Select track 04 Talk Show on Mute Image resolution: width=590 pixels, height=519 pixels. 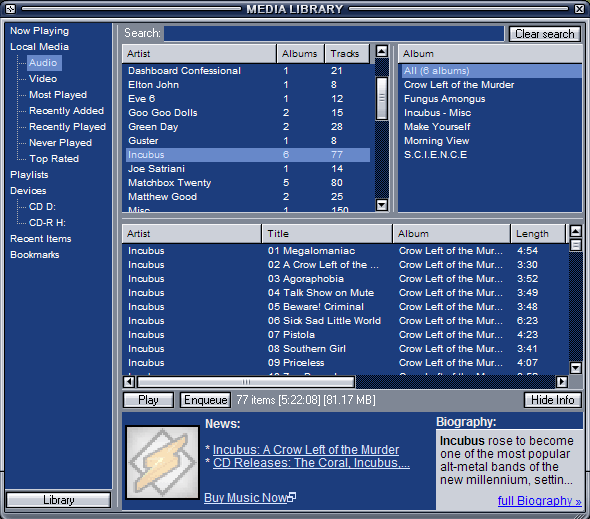tap(345, 293)
